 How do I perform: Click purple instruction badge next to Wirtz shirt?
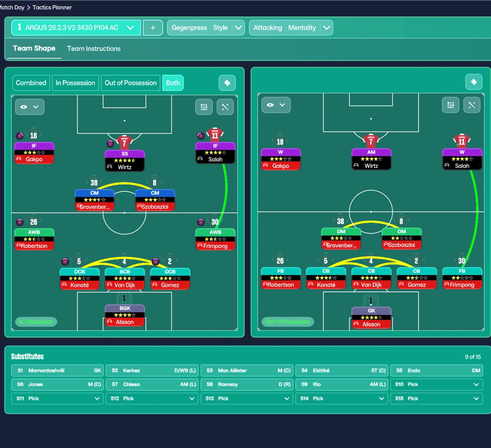point(110,144)
